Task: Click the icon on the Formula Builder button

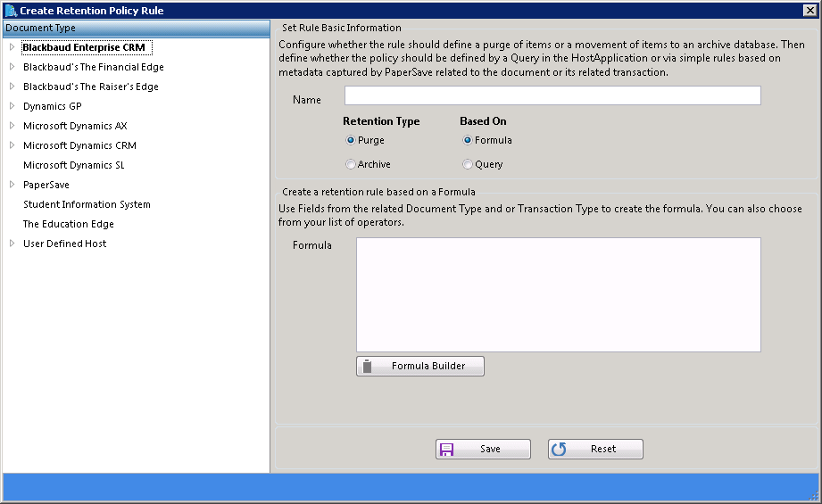Action: pyautogui.click(x=368, y=367)
